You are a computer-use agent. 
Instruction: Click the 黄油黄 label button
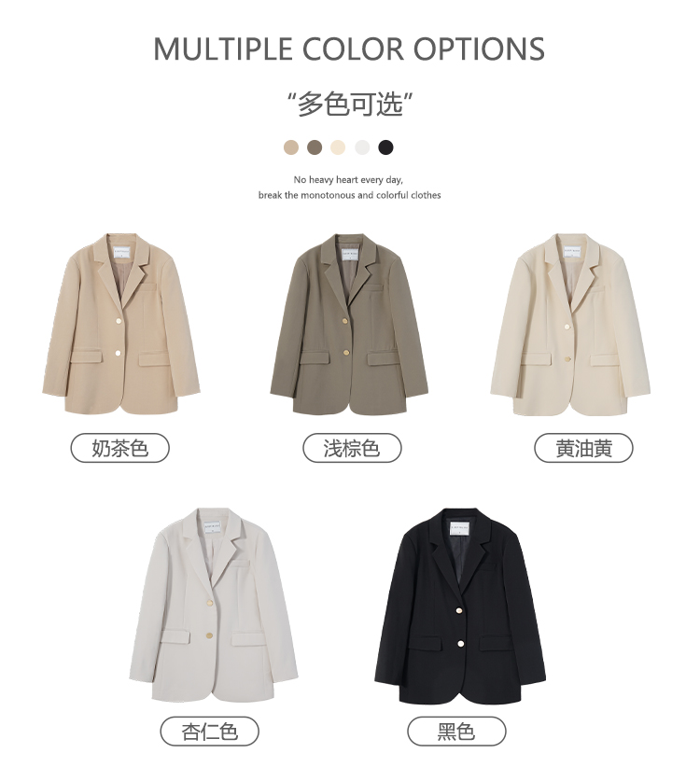(583, 448)
